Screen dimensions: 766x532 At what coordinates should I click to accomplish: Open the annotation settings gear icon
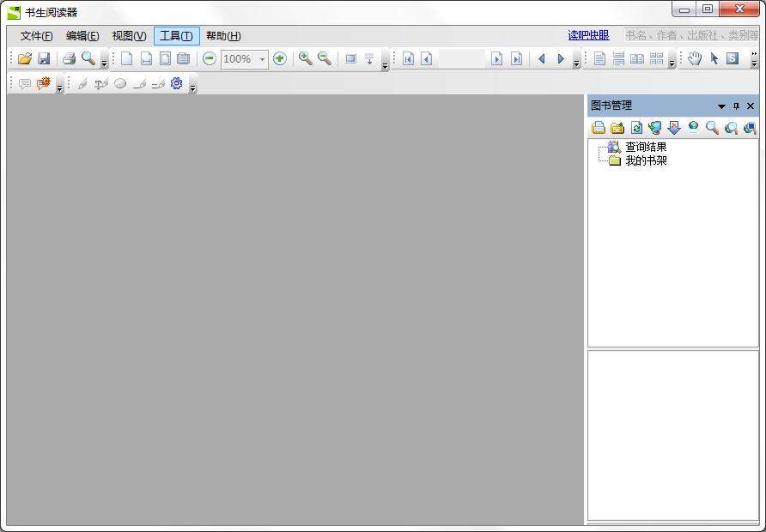click(x=176, y=83)
